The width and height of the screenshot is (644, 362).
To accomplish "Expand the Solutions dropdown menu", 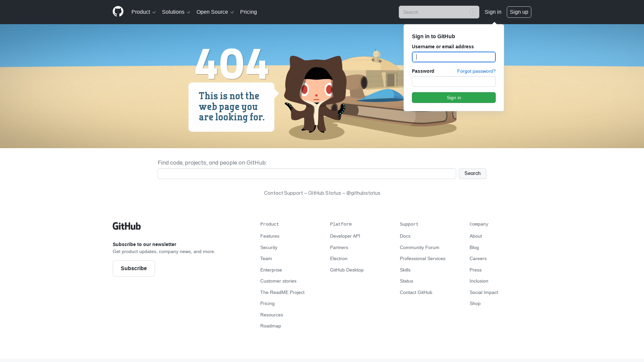I will pos(176,12).
